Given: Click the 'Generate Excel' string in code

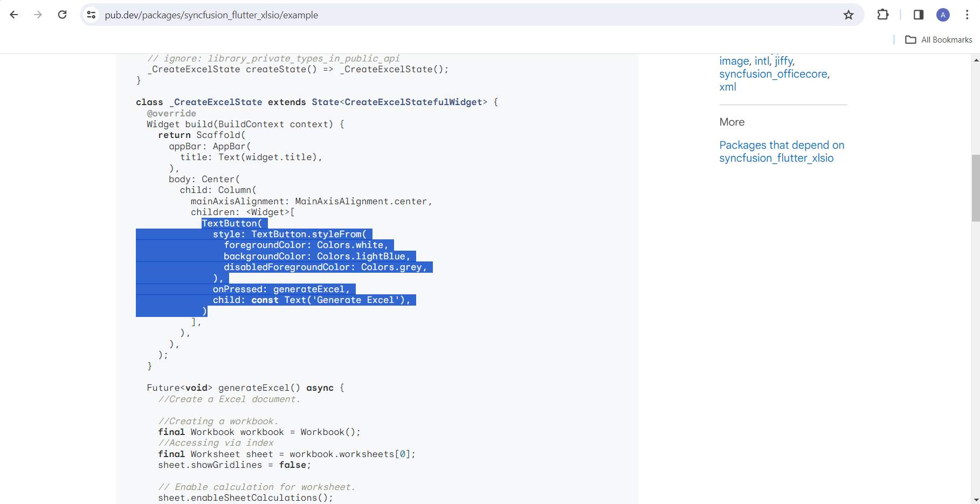Looking at the screenshot, I should 355,300.
